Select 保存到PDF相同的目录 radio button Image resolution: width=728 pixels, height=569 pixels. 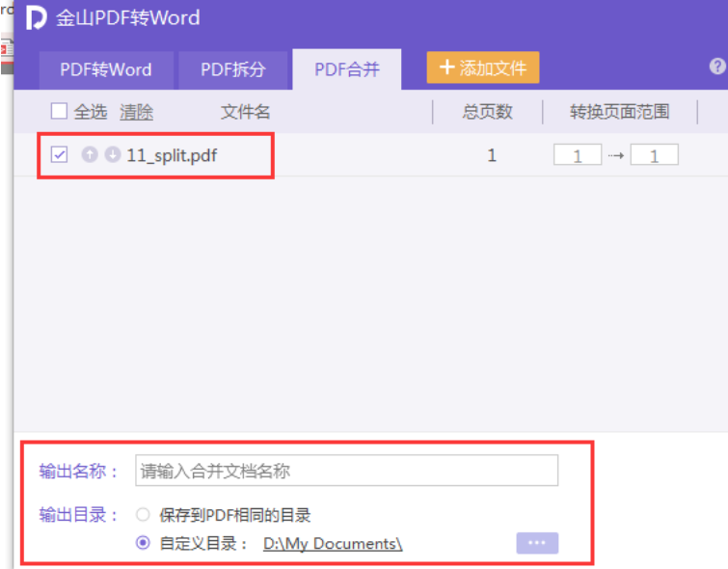tap(143, 515)
